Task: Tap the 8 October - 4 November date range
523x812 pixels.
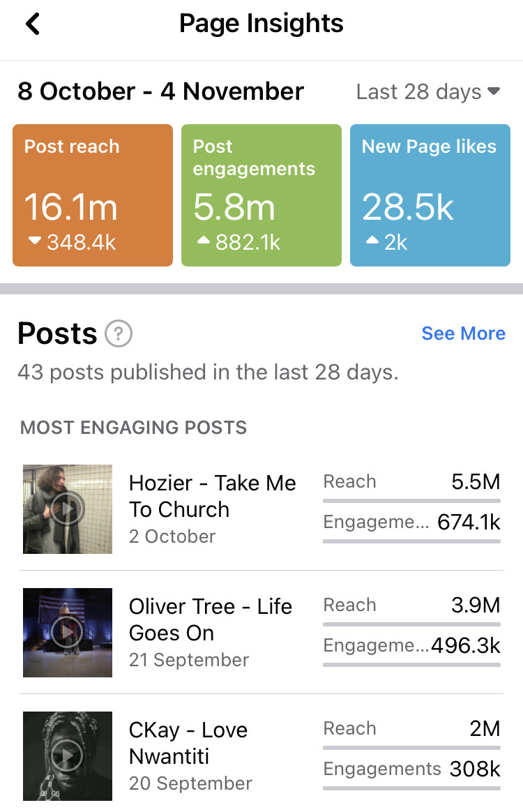Action: pyautogui.click(x=161, y=91)
